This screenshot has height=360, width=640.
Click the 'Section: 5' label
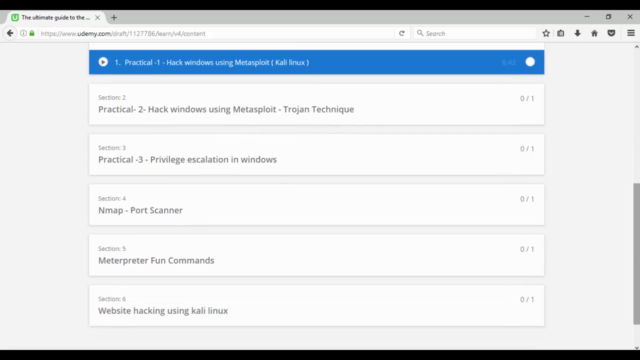tap(112, 249)
